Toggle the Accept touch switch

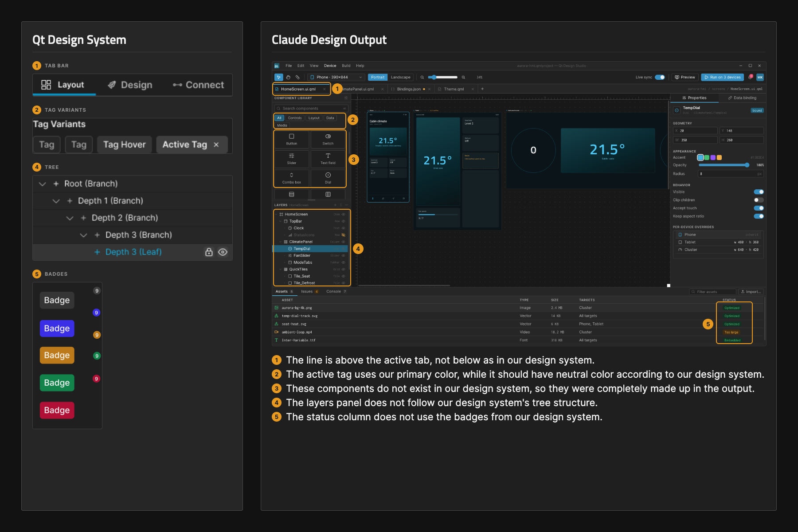click(x=759, y=208)
